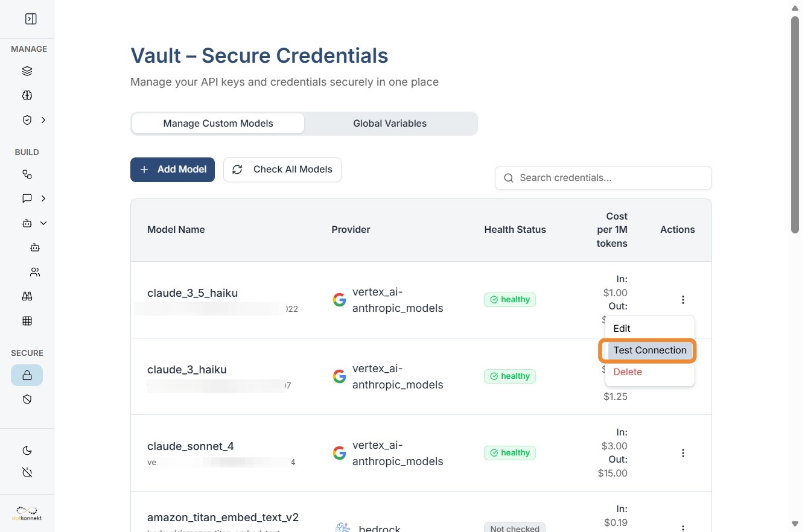Select the lock icon under Secure
Image resolution: width=802 pixels, height=532 pixels.
(27, 375)
